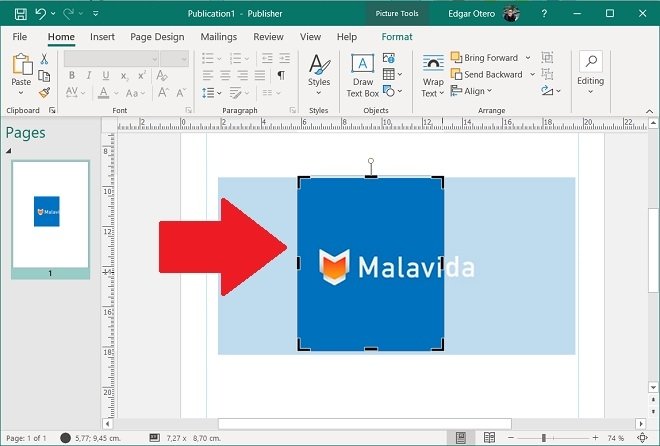Open line spacing options
This screenshot has height=446, width=660.
(x=212, y=93)
